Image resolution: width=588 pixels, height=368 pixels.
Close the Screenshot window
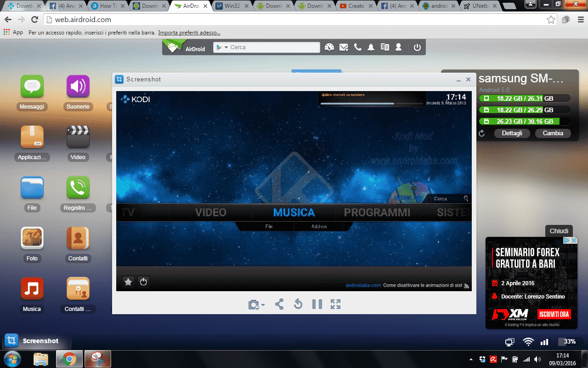[468, 79]
